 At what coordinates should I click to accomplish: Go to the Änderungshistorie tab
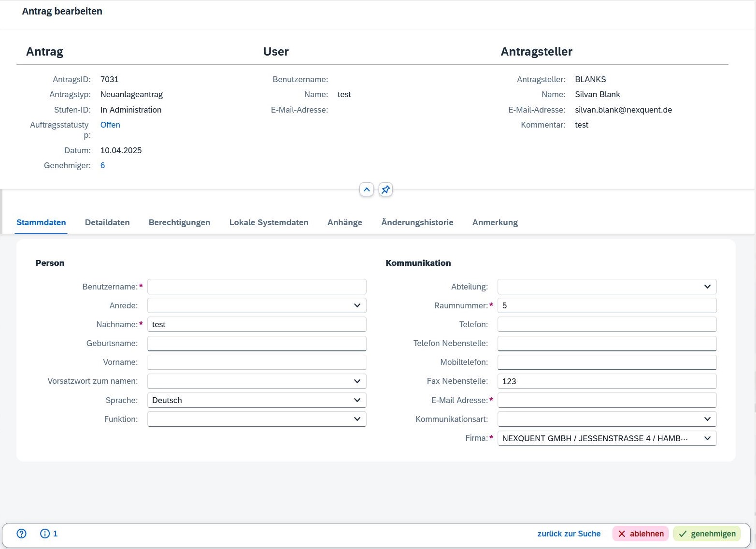(x=417, y=222)
